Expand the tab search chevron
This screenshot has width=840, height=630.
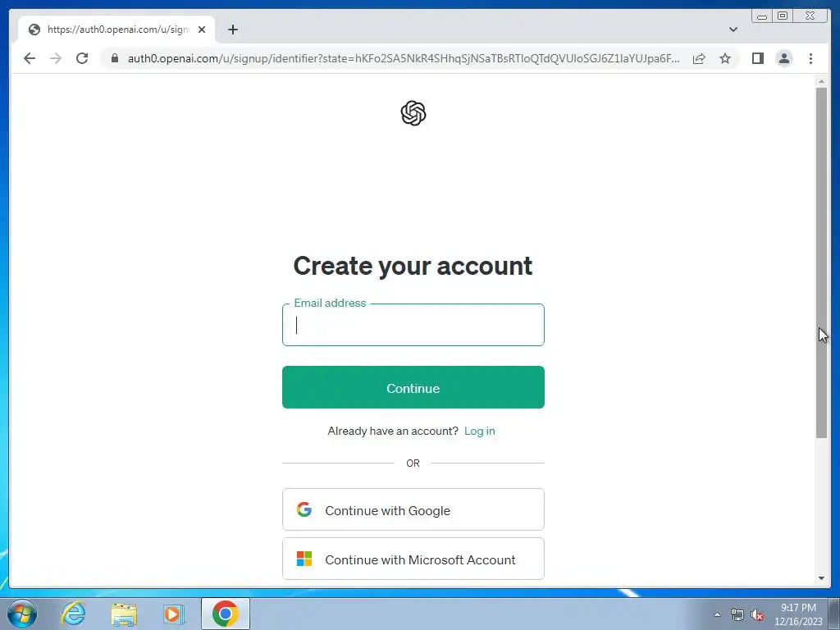coord(733,30)
